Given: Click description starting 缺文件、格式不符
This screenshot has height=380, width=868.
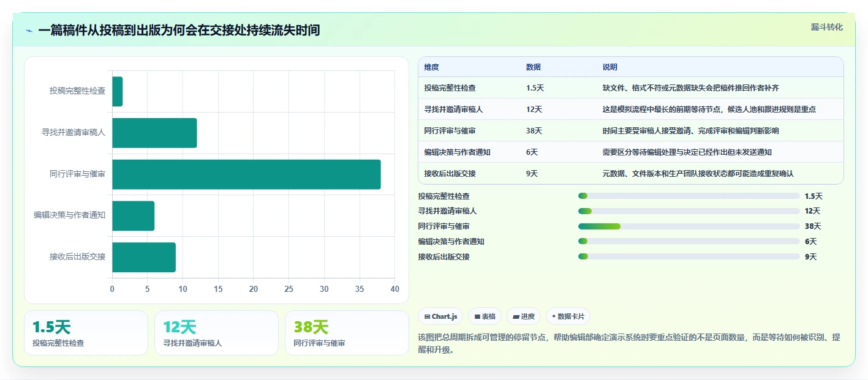Looking at the screenshot, I should [690, 88].
